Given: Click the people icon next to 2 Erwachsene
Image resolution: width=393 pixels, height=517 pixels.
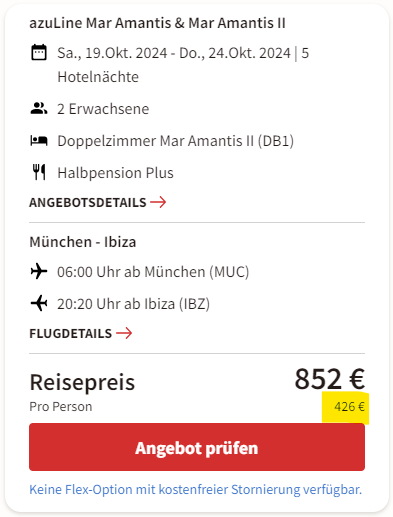Looking at the screenshot, I should point(39,109).
